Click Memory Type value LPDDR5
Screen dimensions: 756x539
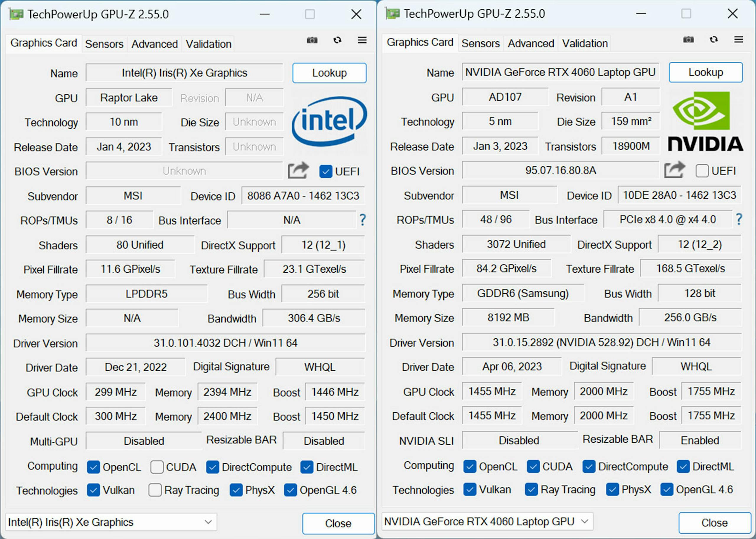(x=147, y=294)
